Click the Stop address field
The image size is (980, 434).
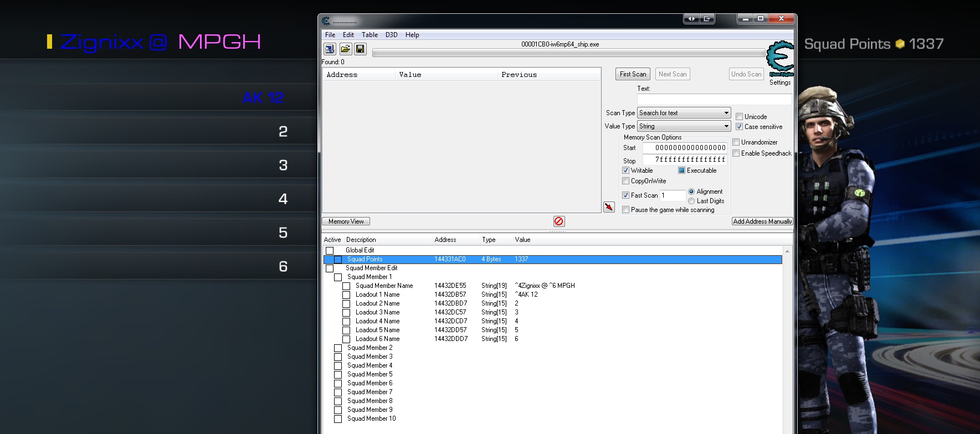point(685,159)
